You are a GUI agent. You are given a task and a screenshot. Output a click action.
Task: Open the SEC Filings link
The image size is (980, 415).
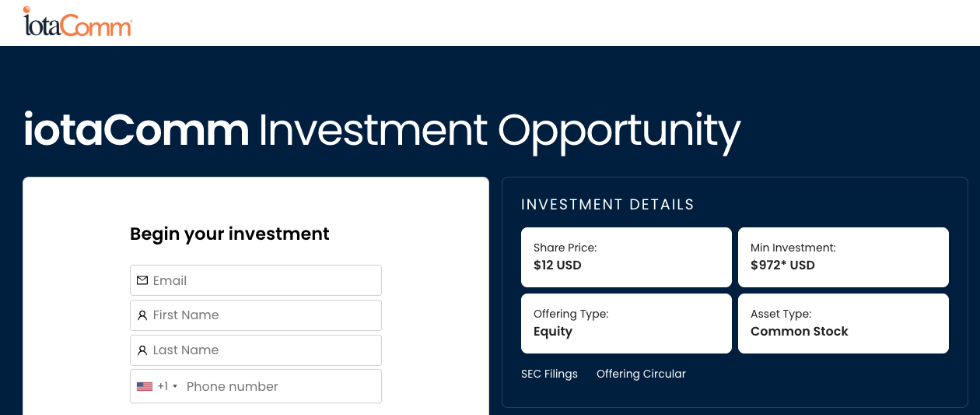pyautogui.click(x=549, y=374)
